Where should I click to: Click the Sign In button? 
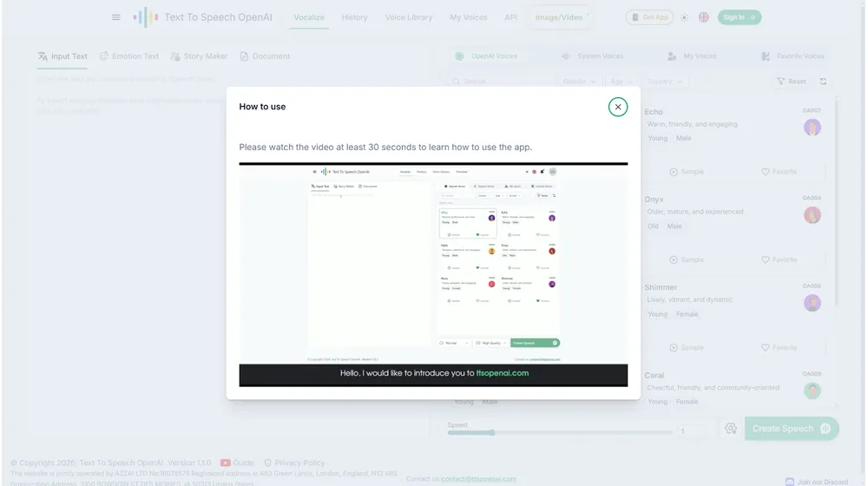740,17
